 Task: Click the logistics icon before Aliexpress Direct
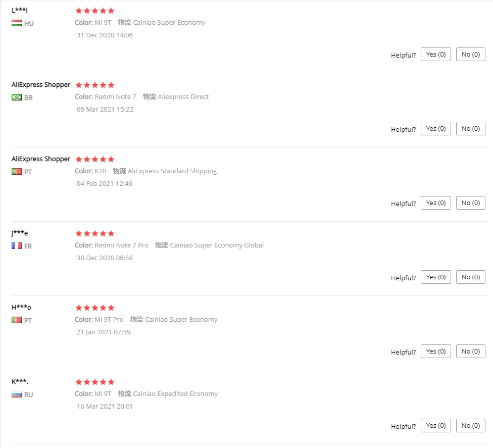pos(150,96)
